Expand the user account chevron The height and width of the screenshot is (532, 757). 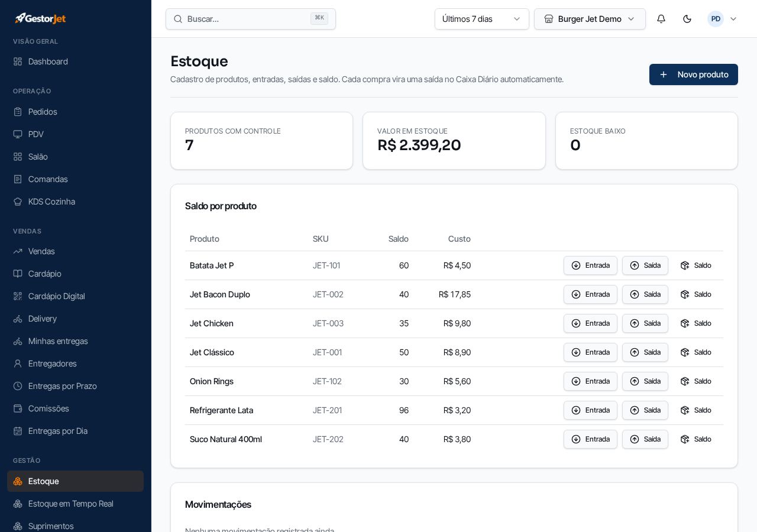click(x=733, y=19)
